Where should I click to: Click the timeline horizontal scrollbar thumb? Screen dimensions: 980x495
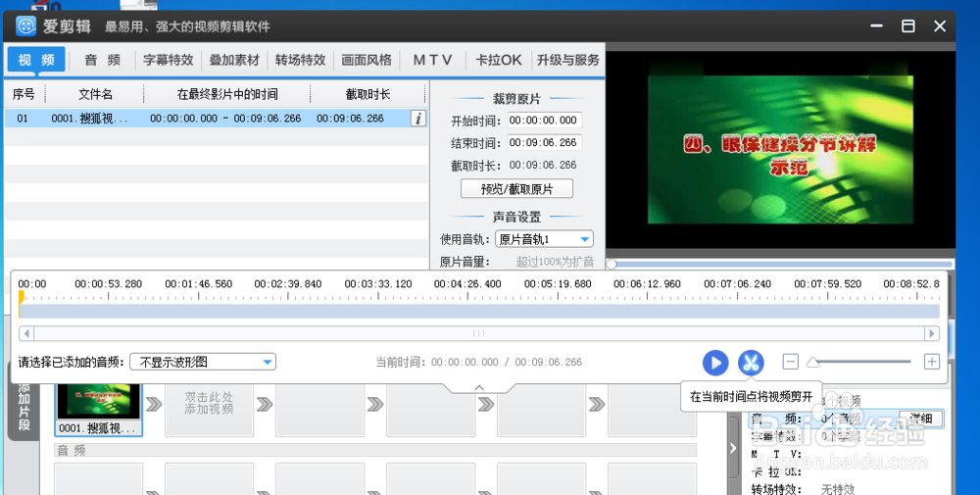(479, 333)
